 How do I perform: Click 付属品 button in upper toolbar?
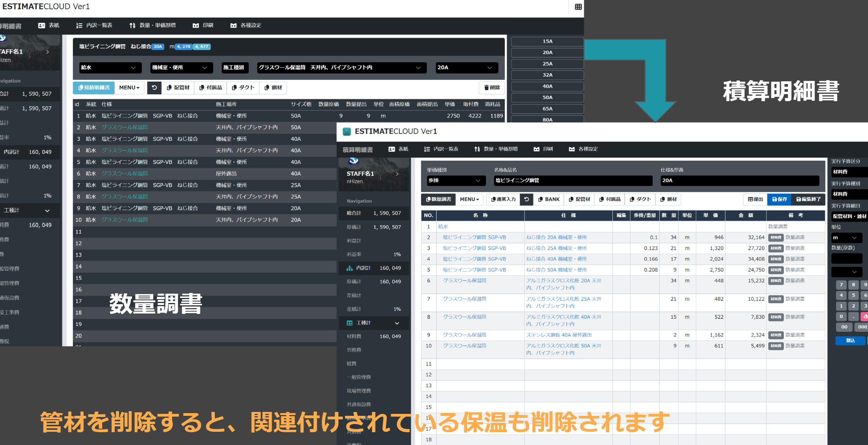coord(211,88)
